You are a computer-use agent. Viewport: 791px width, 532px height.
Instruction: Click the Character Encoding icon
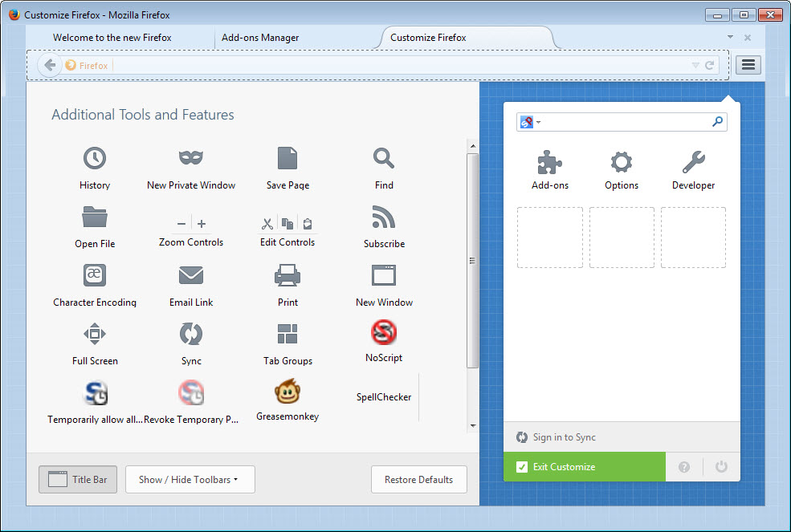(x=94, y=275)
